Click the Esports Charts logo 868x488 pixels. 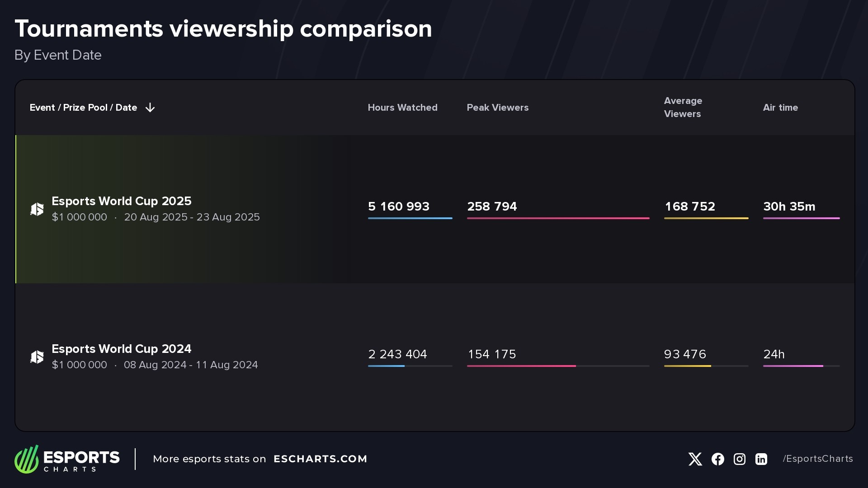67,459
